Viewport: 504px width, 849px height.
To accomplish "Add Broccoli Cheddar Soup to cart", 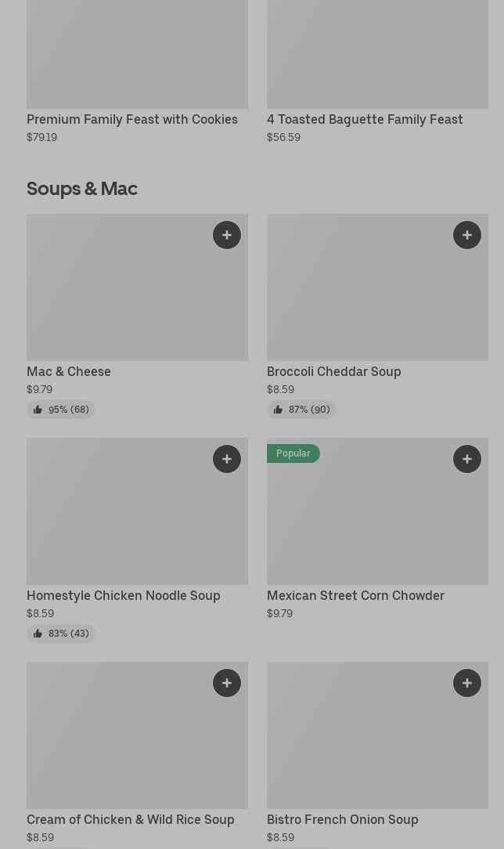I will (x=467, y=235).
